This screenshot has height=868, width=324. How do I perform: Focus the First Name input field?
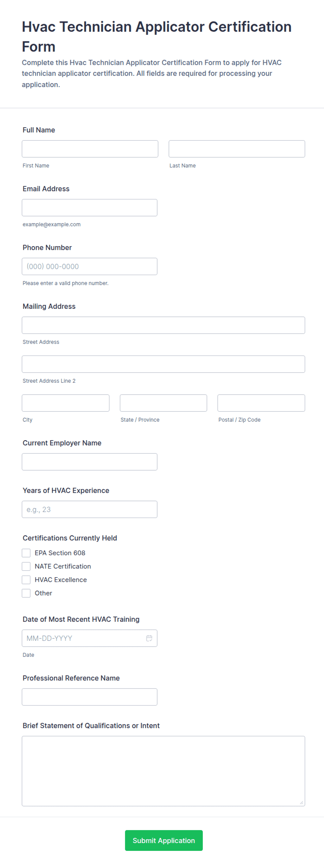pos(90,149)
